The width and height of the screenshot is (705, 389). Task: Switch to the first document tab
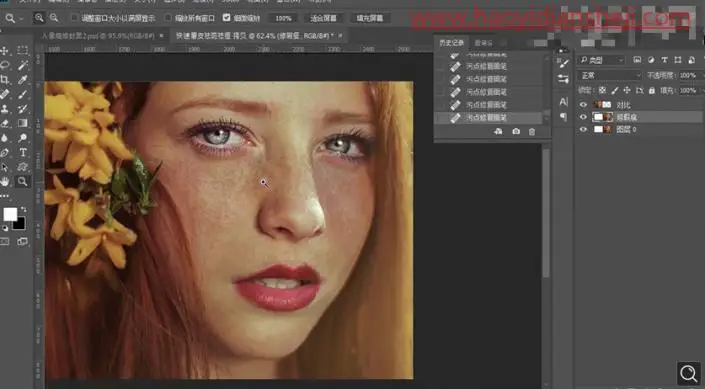98,36
